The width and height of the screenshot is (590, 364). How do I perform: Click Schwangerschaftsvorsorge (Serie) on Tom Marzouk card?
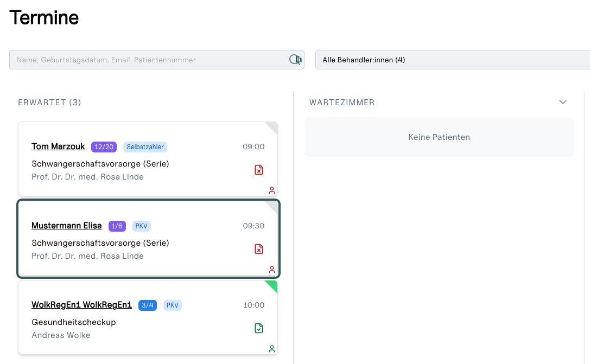click(100, 164)
